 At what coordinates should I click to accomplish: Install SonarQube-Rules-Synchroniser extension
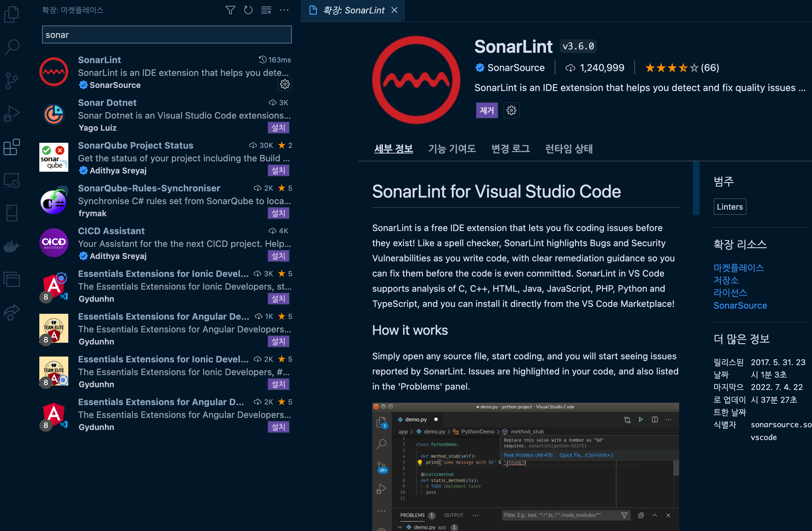tap(278, 213)
